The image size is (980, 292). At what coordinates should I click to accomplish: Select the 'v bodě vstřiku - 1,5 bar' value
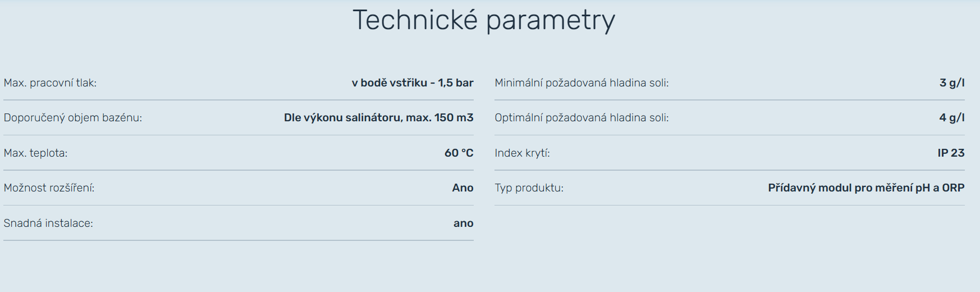(x=413, y=83)
